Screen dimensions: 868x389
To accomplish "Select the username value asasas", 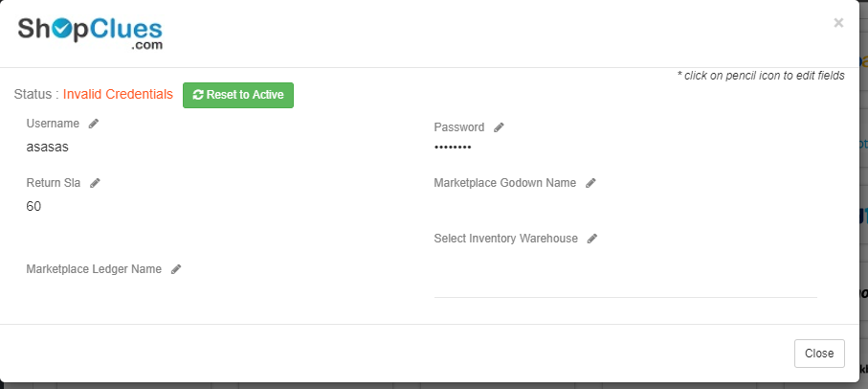I will (x=48, y=148).
